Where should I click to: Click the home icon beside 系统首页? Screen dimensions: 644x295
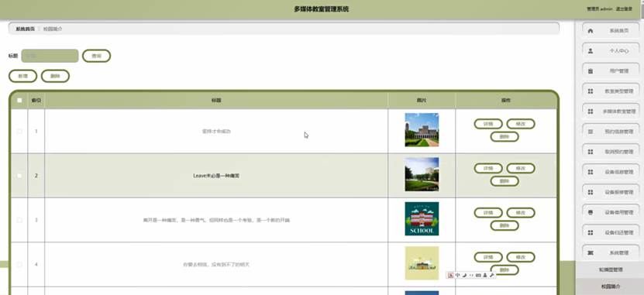[591, 31]
